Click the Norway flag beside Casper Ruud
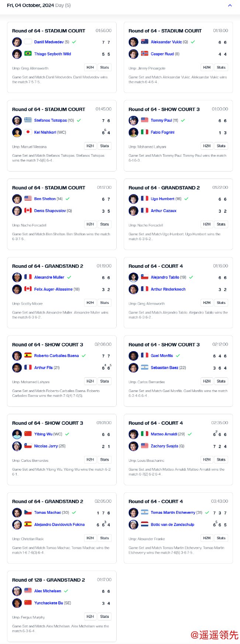This screenshot has width=240, height=644. (145, 54)
